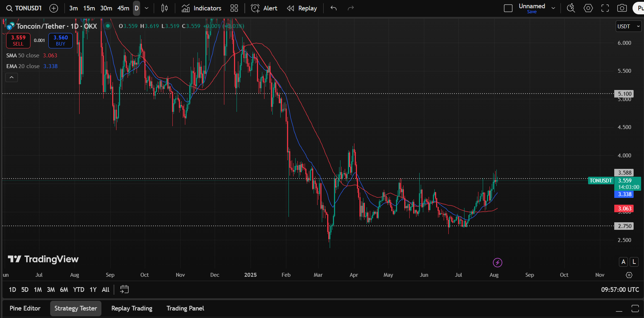Set date range to 1M
This screenshot has height=318, width=644.
[38, 290]
